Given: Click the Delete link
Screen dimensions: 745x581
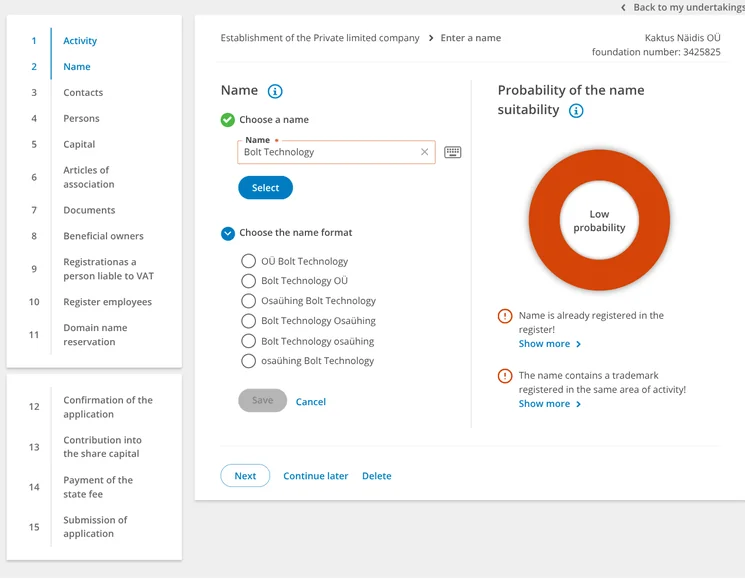Looking at the screenshot, I should point(376,476).
